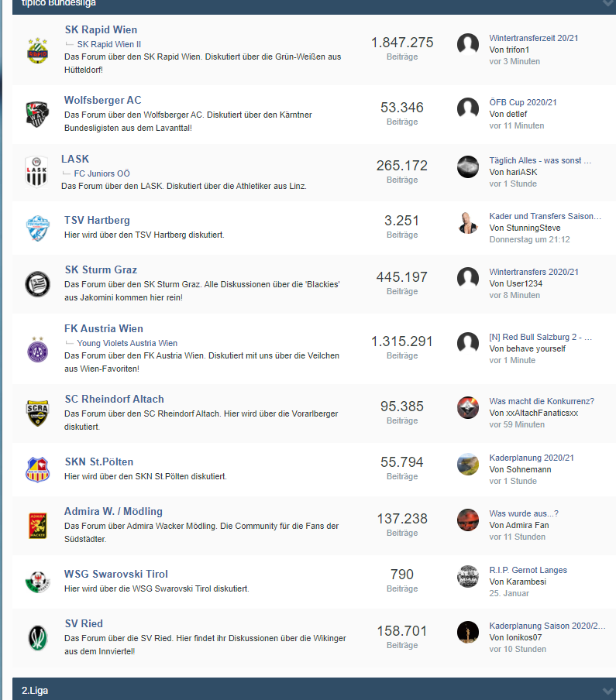Image resolution: width=616 pixels, height=700 pixels.
Task: Click the SC Rheindorf Altach SCRA crest
Action: 37,413
